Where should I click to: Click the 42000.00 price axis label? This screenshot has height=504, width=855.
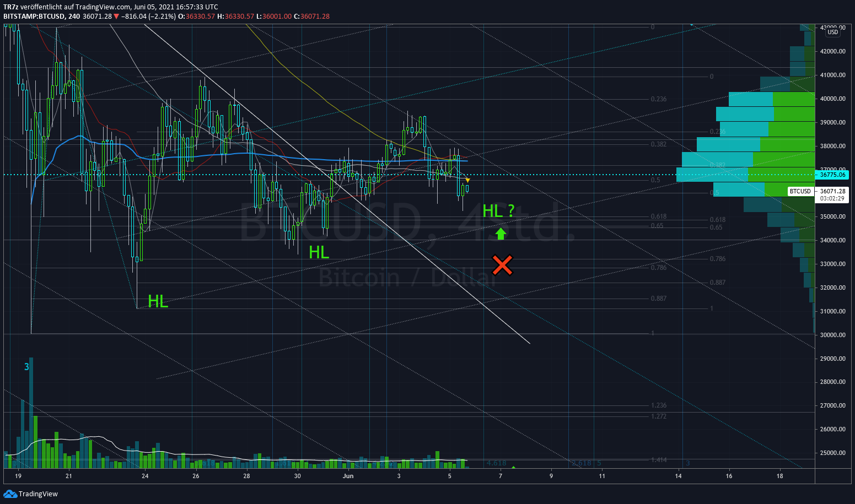pos(832,51)
